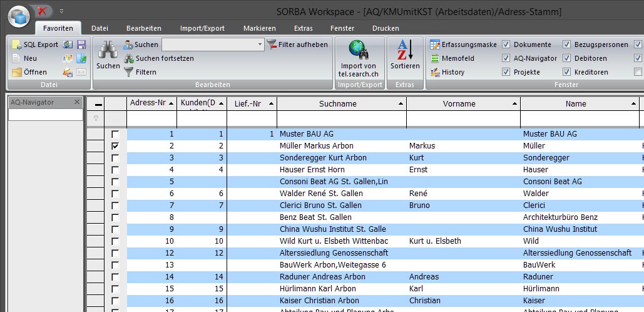Click Suchen fortsetzen binoculars icon

[x=128, y=58]
